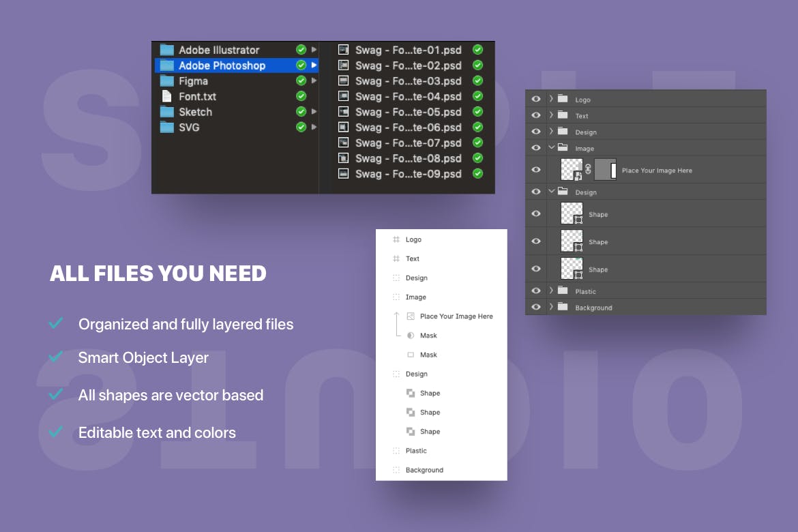Click the Logo folder icon in Photoshop layers
The width and height of the screenshot is (798, 532).
click(563, 99)
